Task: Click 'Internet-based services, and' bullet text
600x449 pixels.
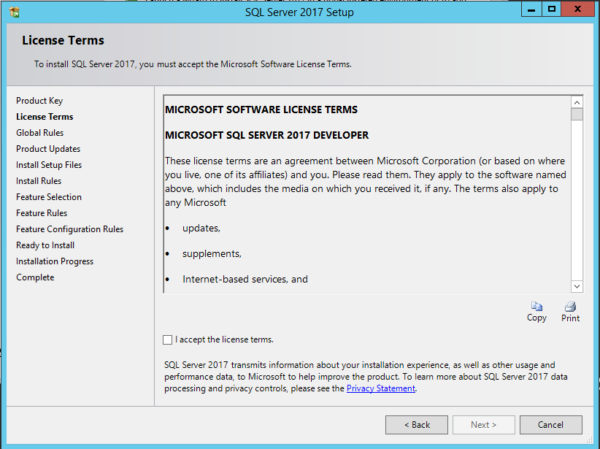Action: [x=245, y=279]
